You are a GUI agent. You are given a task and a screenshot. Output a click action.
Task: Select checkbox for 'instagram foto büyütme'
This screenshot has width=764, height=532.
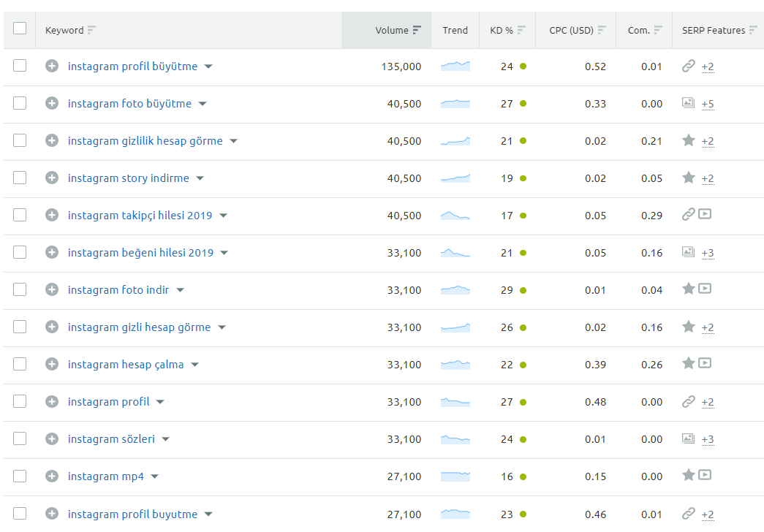pyautogui.click(x=20, y=103)
